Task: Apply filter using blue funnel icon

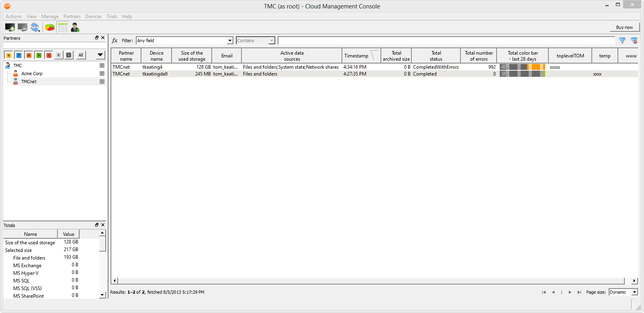Action: [622, 41]
